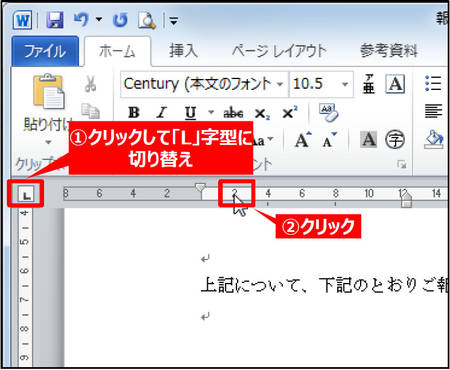Viewport: 450px width, 370px height.
Task: Click the phonetic guide (ruby) icon
Action: pos(369,84)
